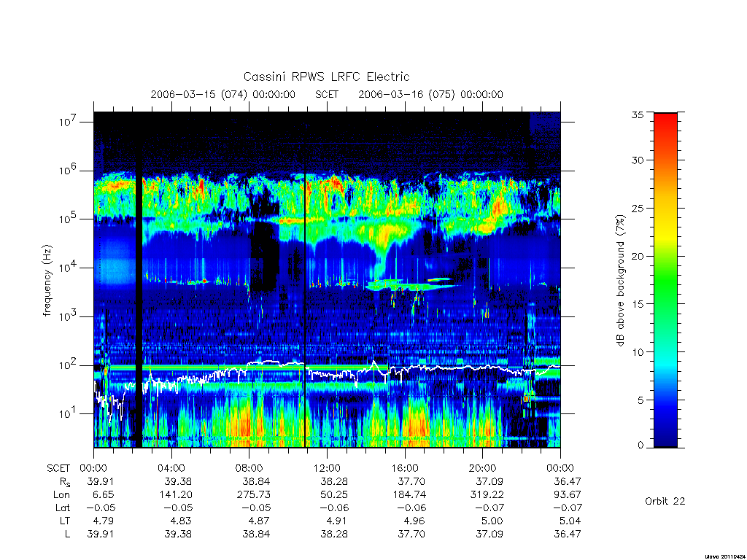
Task: Click the color bar gradient legend
Action: (x=665, y=280)
